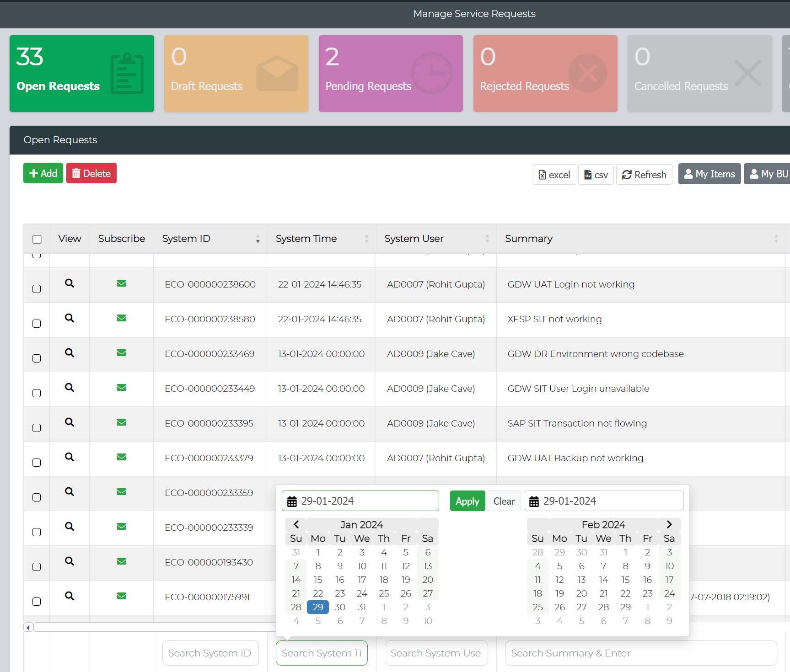
Task: Focus the Search System Time field
Action: pyautogui.click(x=322, y=653)
